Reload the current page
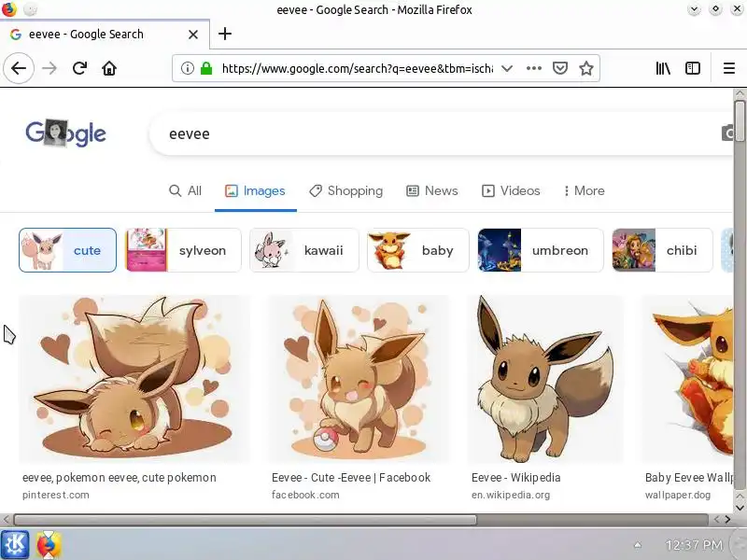 [79, 68]
